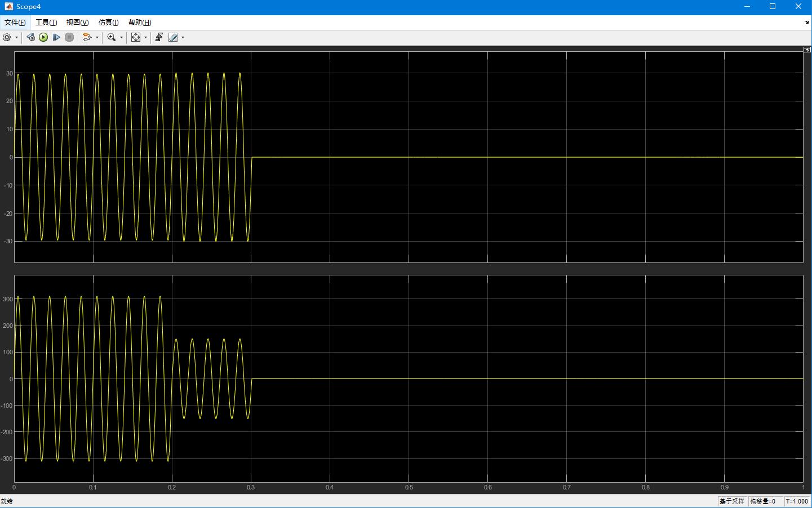
Task: Open the 帮助(H) menu
Action: [x=140, y=23]
